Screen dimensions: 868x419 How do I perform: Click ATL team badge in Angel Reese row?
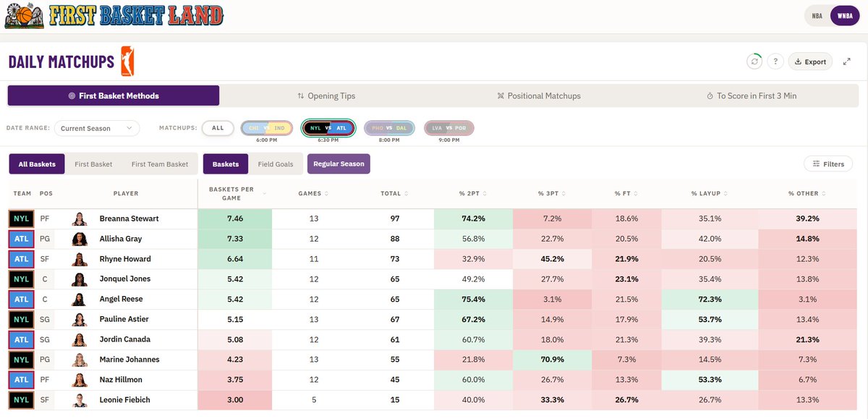tap(22, 299)
